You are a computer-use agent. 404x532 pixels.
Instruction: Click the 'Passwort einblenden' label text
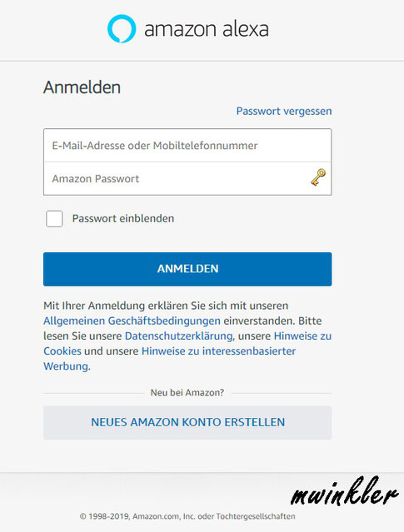[x=123, y=218]
